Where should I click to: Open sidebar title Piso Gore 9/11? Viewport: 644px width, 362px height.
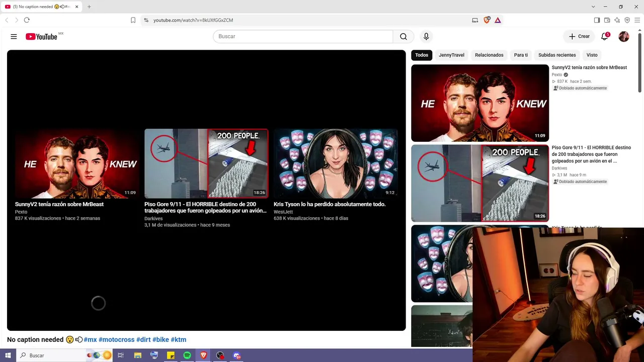[591, 154]
